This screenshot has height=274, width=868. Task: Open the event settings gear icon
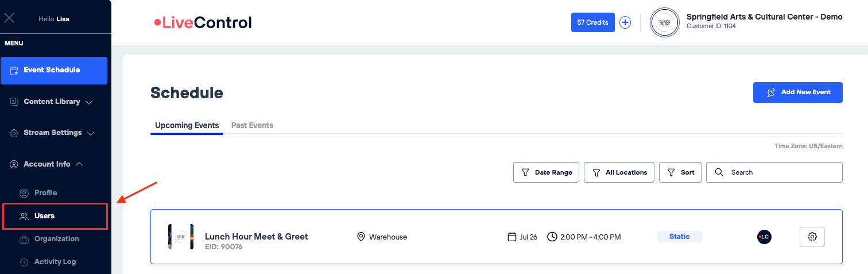coord(812,237)
